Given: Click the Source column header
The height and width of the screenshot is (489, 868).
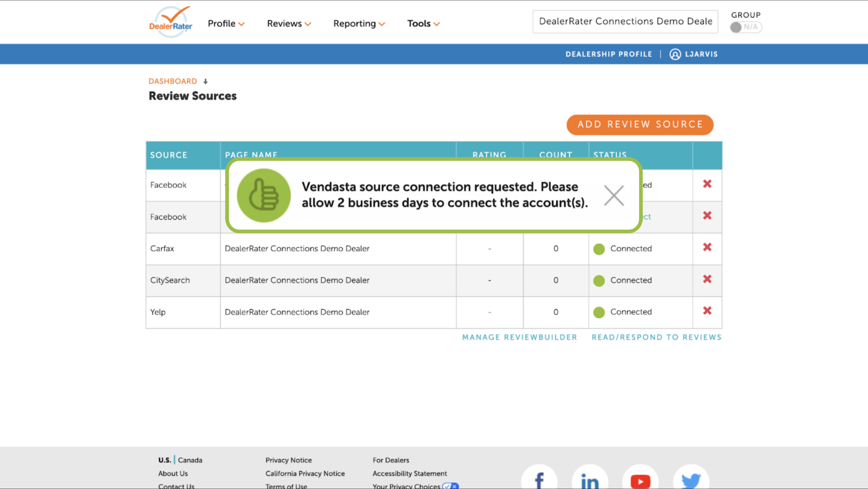Looking at the screenshot, I should (183, 155).
